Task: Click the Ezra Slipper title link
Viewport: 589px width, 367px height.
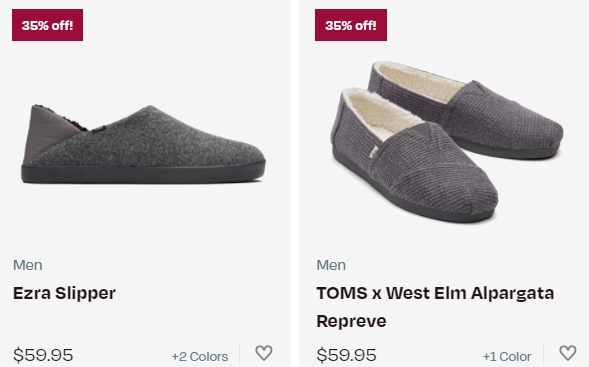Action: (64, 293)
